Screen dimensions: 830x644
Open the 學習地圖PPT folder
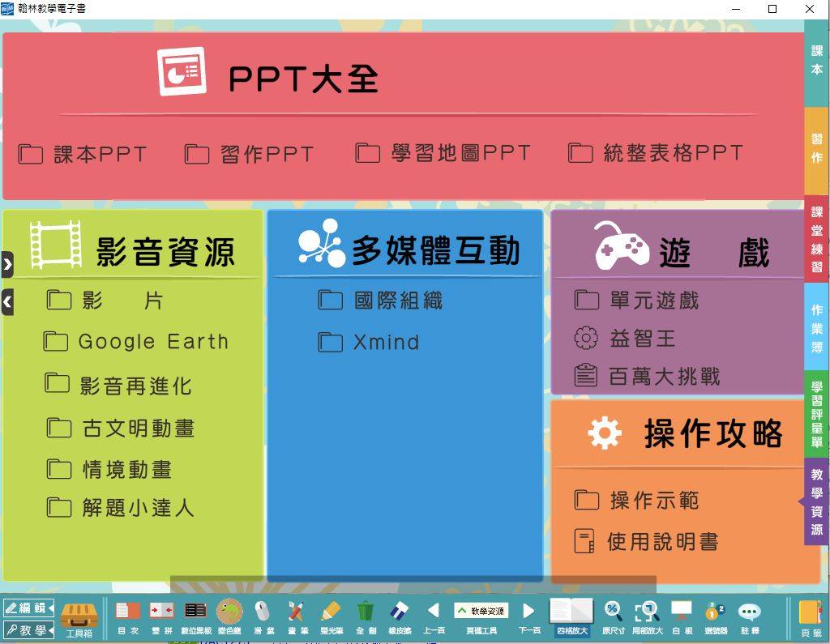(443, 153)
